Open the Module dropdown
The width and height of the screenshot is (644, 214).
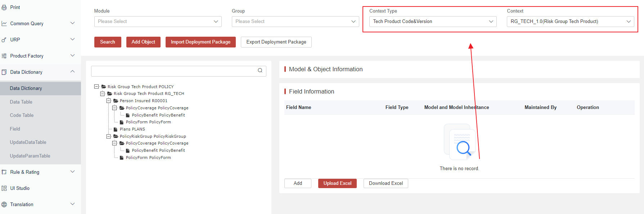158,22
